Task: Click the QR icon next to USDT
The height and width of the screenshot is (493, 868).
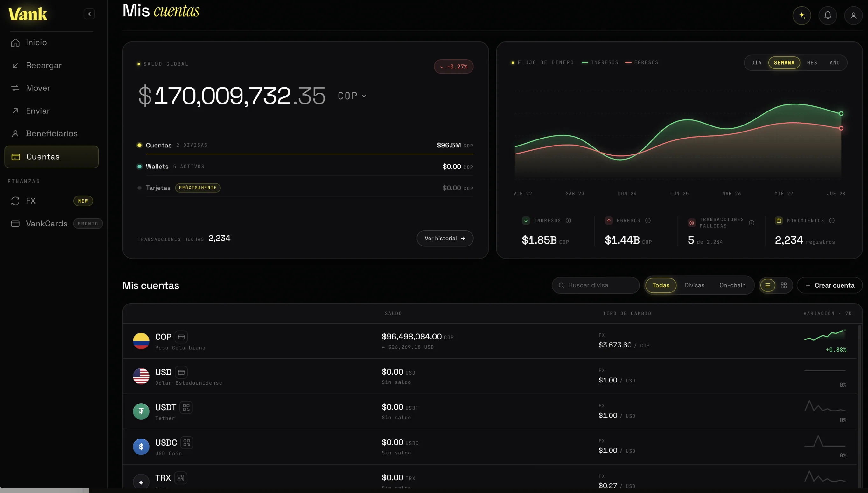Action: point(186,407)
